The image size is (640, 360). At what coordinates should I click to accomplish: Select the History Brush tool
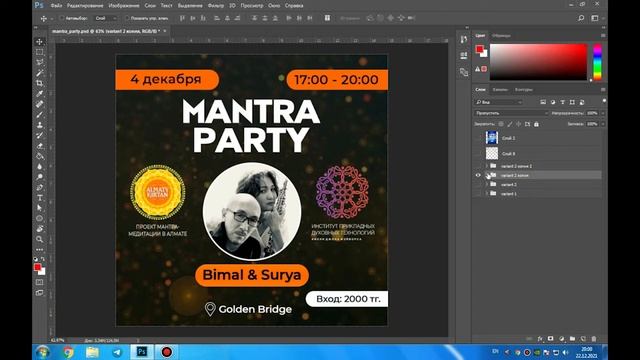point(40,135)
